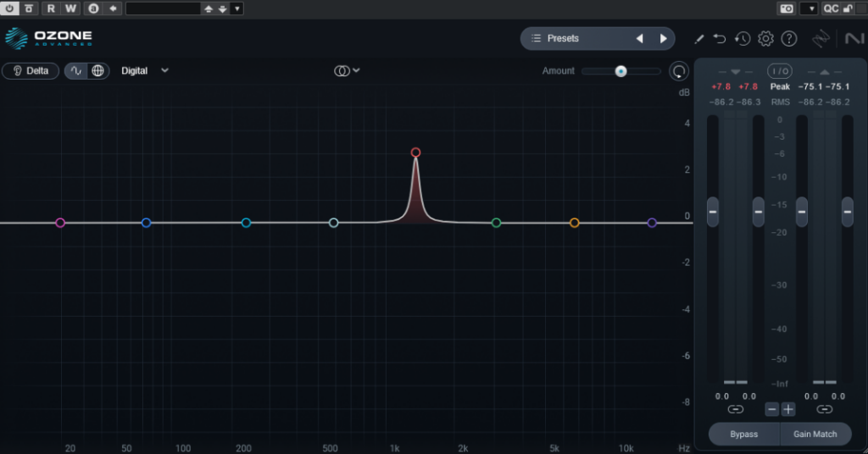Screen dimensions: 868x454
Task: Reset the Amount with circular arrow icon
Action: tap(678, 71)
